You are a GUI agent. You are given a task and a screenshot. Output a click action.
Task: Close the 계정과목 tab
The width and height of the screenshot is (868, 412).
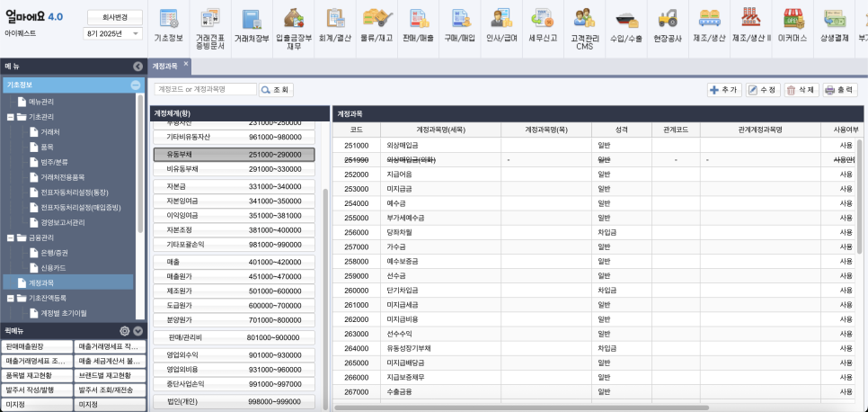coord(186,64)
